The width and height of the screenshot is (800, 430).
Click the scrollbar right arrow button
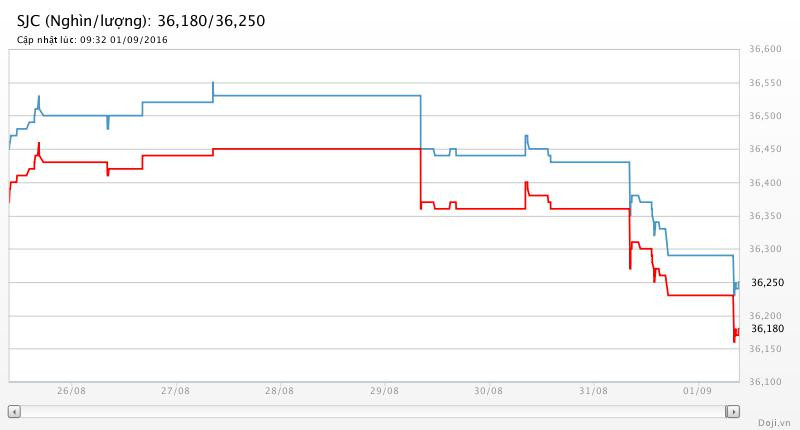click(x=733, y=411)
